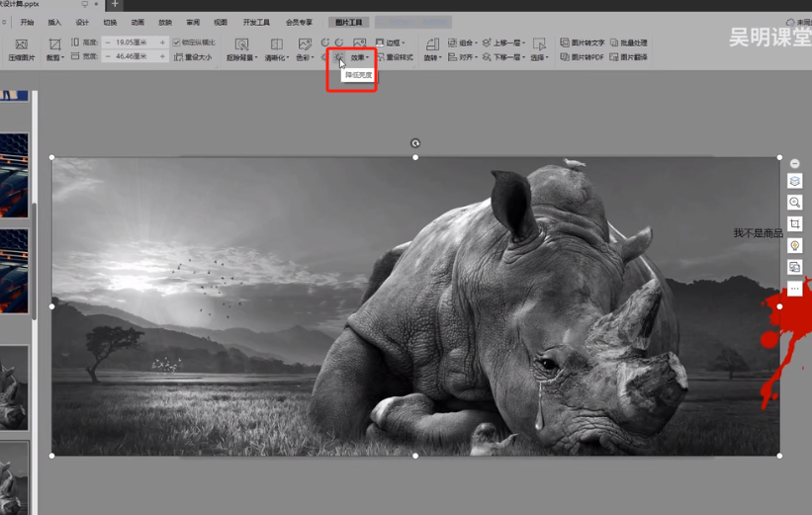The image size is (812, 515).
Task: Click the increase brightness sun icon
Action: [x=323, y=57]
